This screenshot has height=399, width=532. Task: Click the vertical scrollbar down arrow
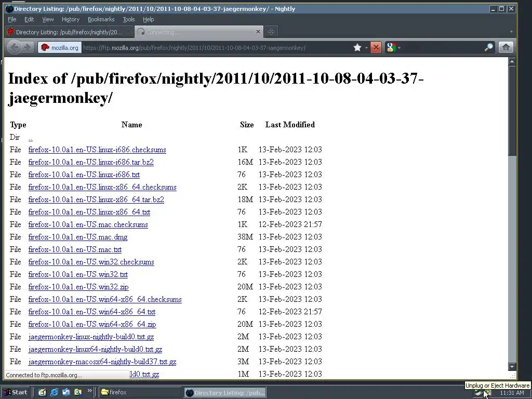[x=512, y=367]
